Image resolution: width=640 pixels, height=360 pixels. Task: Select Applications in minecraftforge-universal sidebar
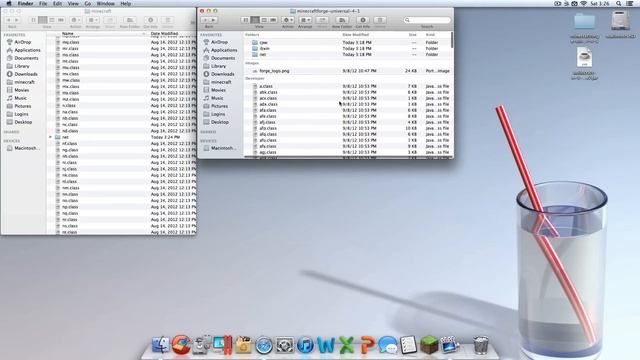tap(220, 50)
